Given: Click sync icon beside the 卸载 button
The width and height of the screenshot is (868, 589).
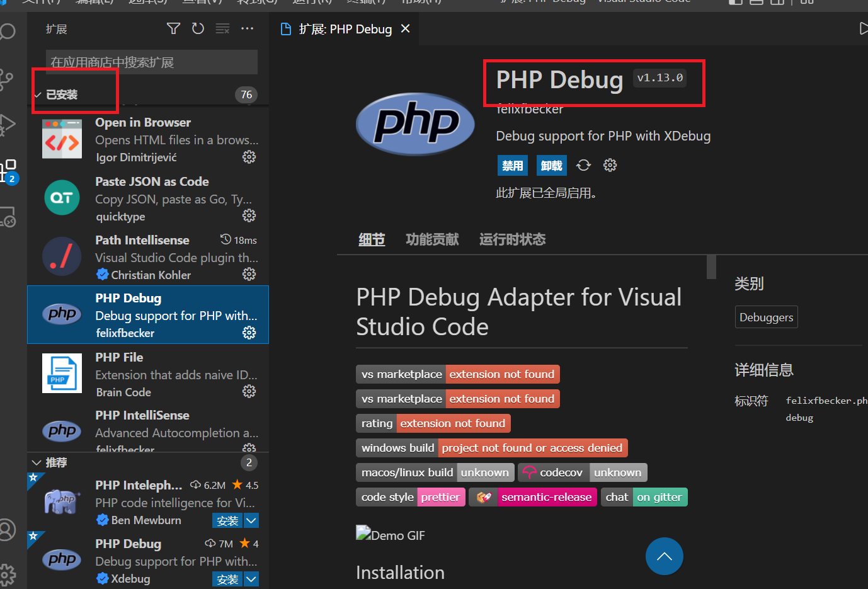Looking at the screenshot, I should (584, 165).
